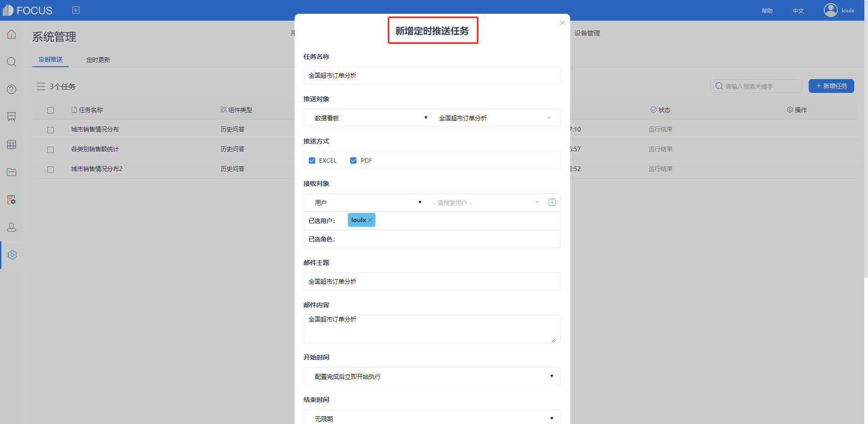Screen dimensions: 868x424
Task: Open the document settings sidebar icon
Action: (x=11, y=200)
